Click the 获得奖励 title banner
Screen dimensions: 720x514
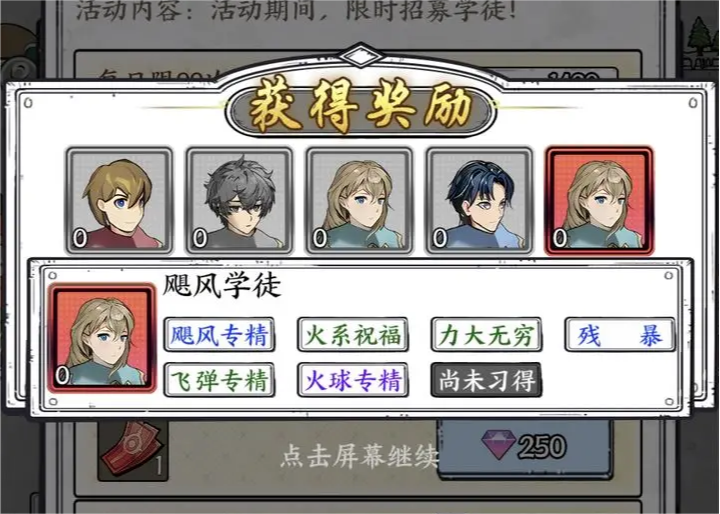coord(360,107)
